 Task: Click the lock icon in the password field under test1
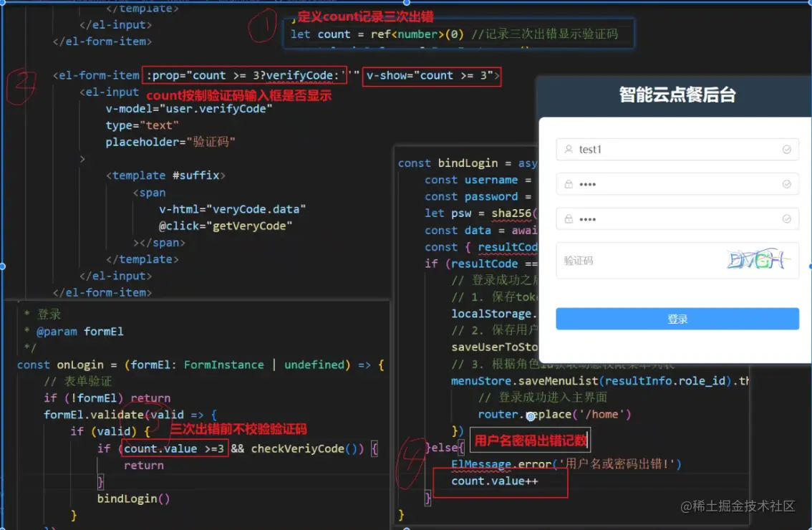click(568, 184)
